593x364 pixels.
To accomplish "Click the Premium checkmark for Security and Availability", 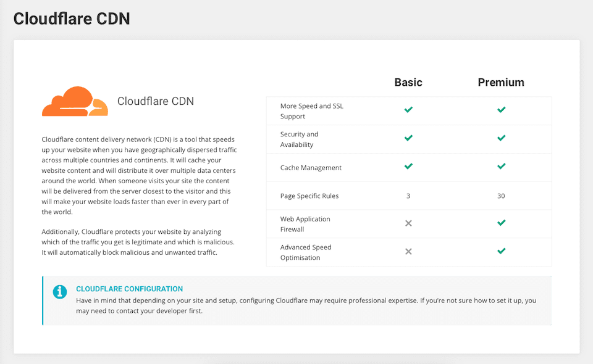I will point(501,138).
